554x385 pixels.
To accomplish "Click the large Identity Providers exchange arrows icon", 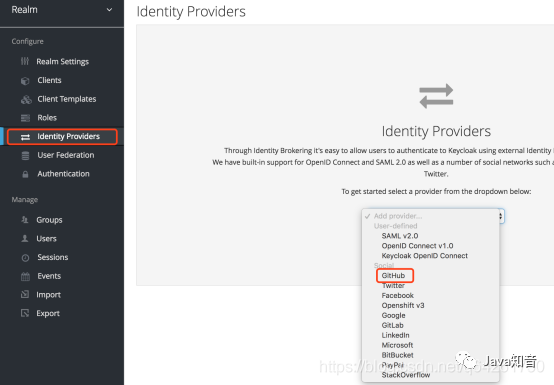I will pyautogui.click(x=436, y=96).
